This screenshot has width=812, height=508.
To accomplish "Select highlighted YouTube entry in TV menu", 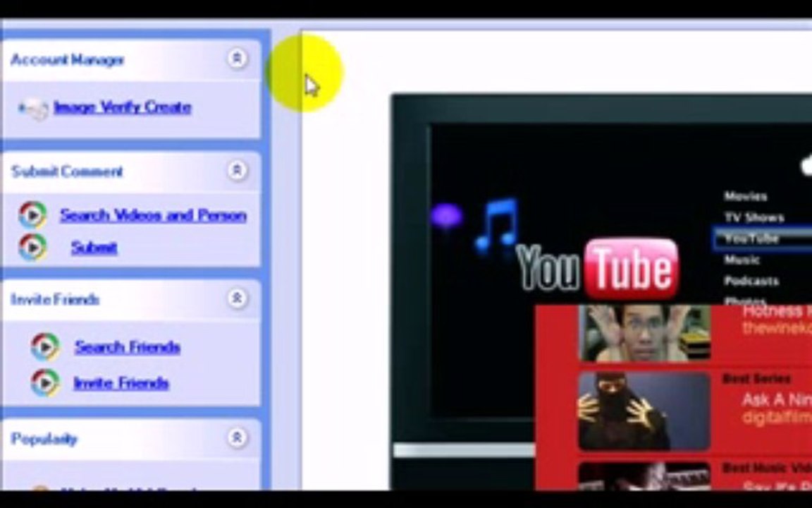I will coord(762,238).
